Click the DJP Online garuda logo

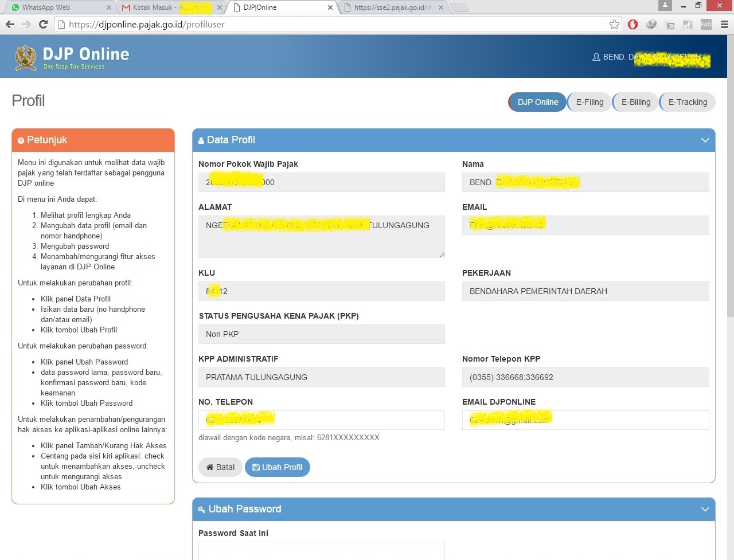click(26, 58)
